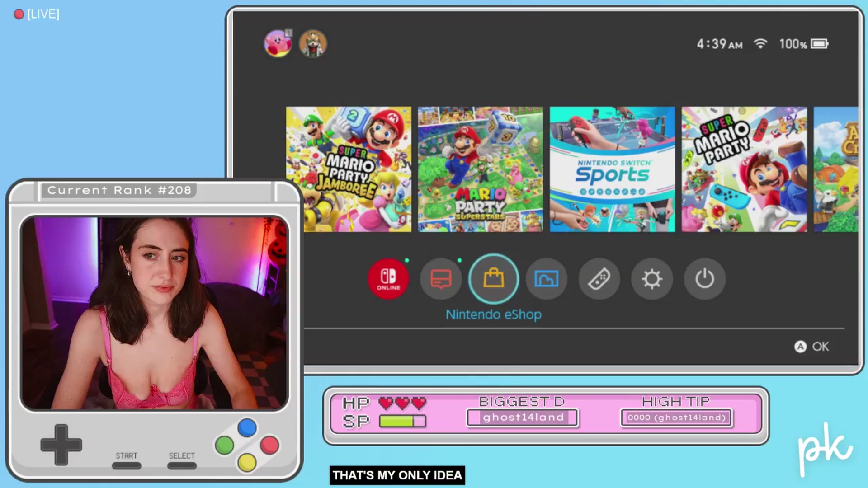Check the battery status icon

(820, 44)
